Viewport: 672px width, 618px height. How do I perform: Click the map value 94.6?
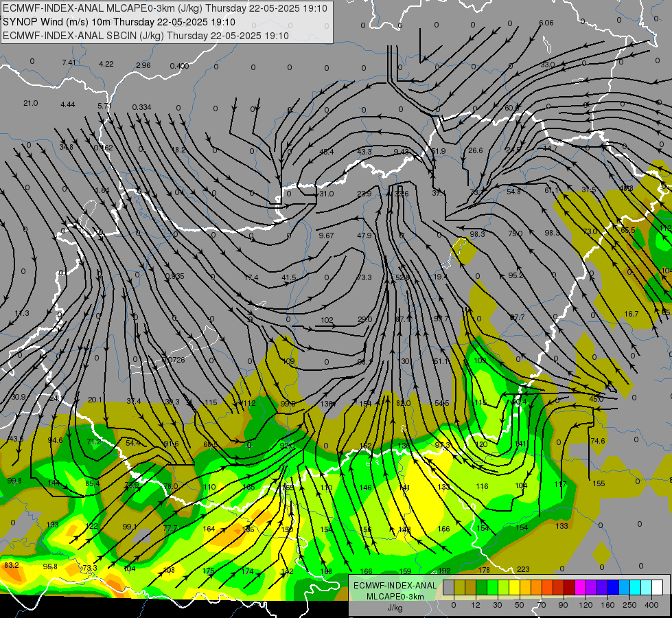[56, 440]
